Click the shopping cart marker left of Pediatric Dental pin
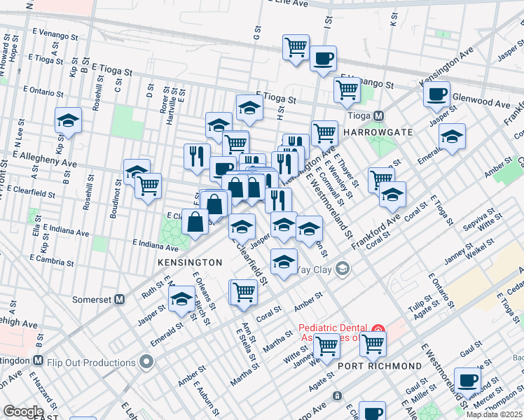 [x=327, y=346]
